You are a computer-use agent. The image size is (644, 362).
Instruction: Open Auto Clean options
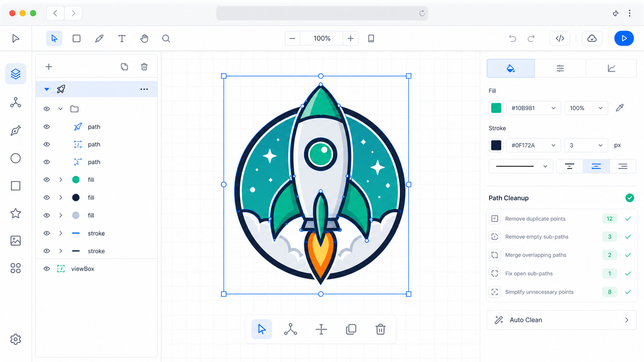tap(562, 320)
